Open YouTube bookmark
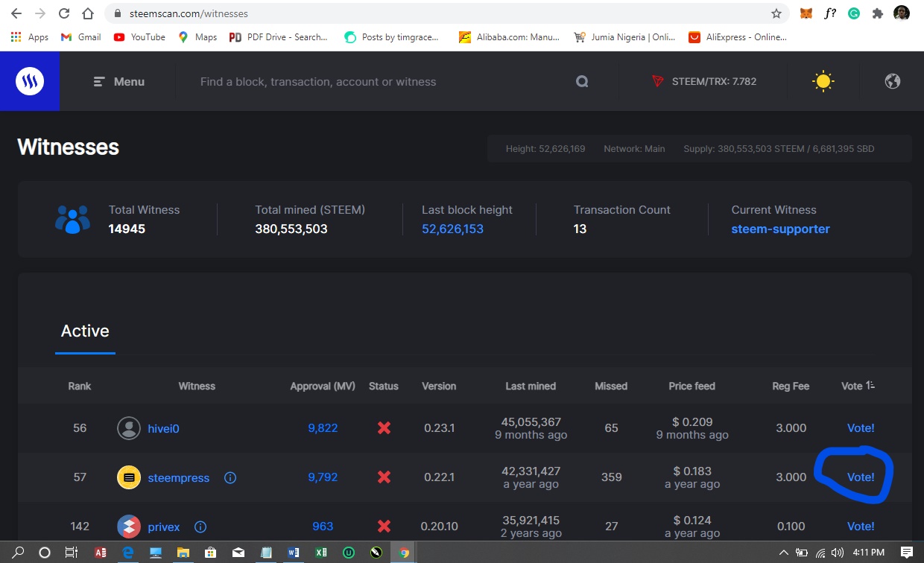 (x=139, y=36)
